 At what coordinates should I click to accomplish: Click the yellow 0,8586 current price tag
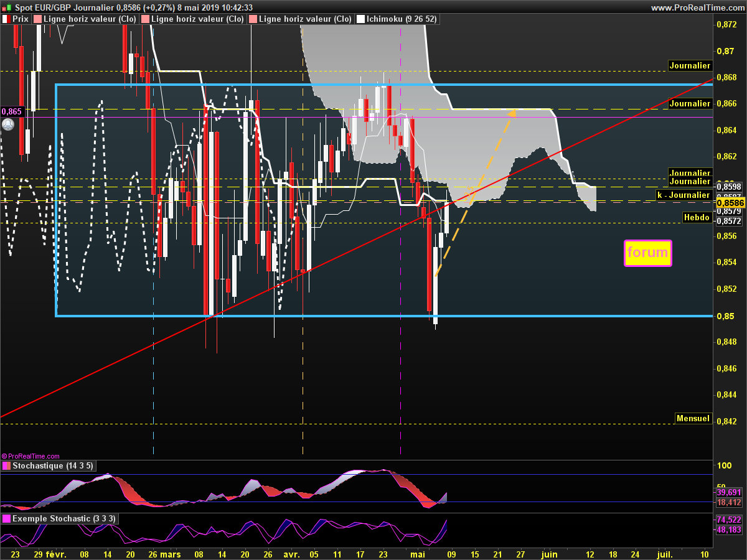(x=729, y=203)
